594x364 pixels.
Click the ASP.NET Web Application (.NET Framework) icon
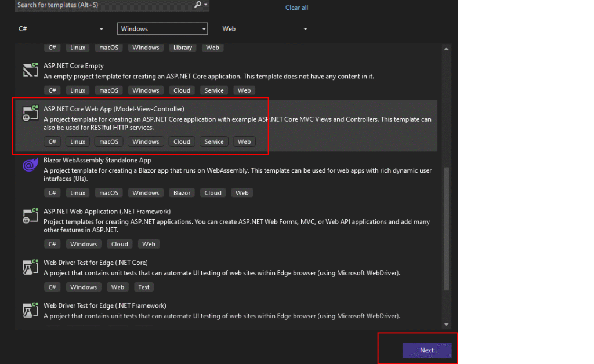pyautogui.click(x=30, y=216)
